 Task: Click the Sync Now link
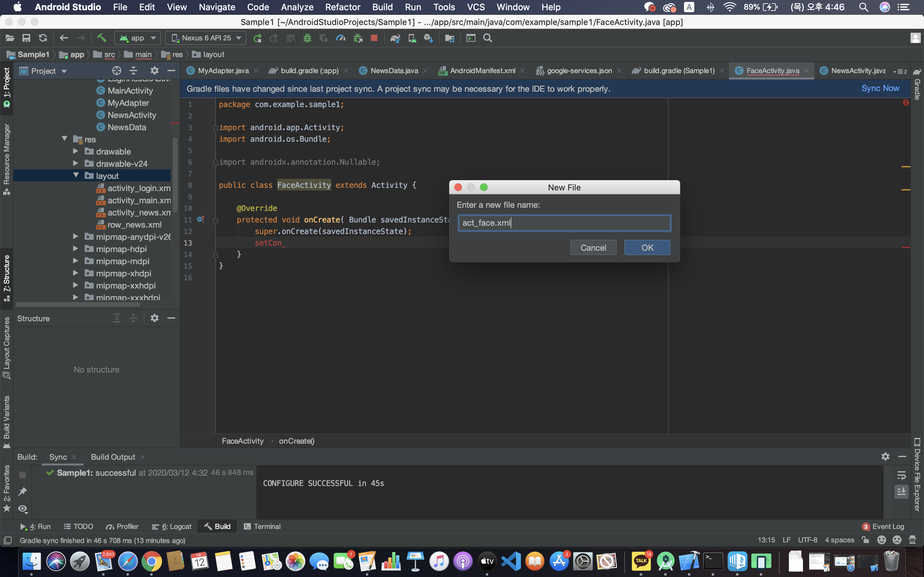click(880, 88)
